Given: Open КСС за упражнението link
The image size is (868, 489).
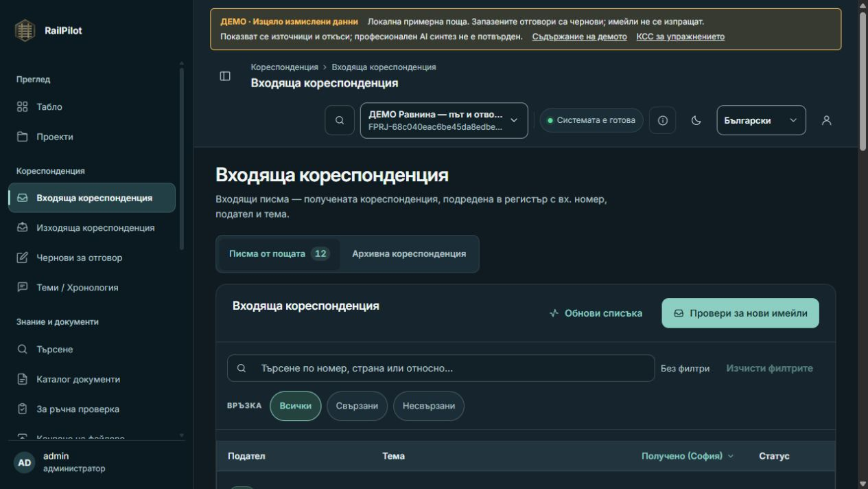Looking at the screenshot, I should point(681,36).
